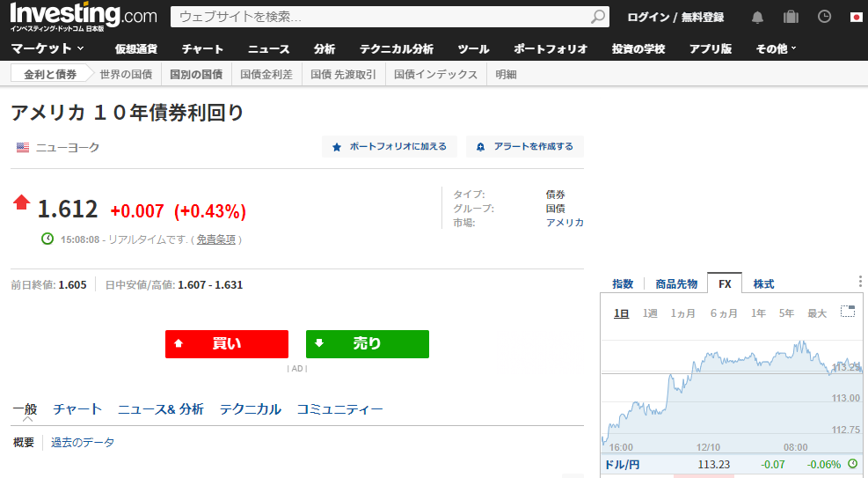Set chart range to 5年
868x478 pixels.
786,313
